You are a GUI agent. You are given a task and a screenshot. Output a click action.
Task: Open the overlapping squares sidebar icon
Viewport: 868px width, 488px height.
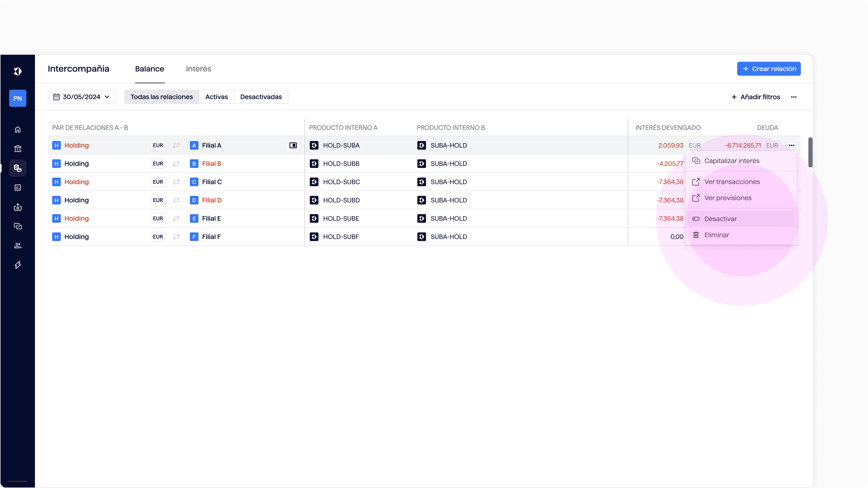point(18,226)
